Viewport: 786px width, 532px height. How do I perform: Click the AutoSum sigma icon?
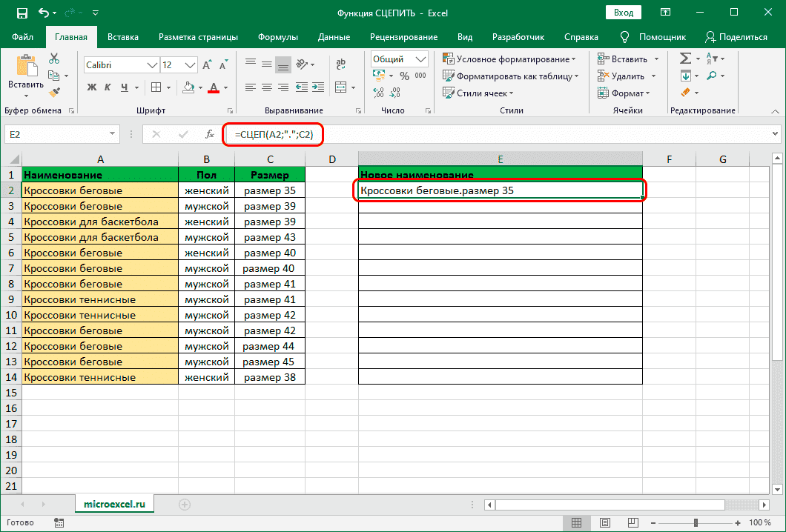click(x=685, y=59)
